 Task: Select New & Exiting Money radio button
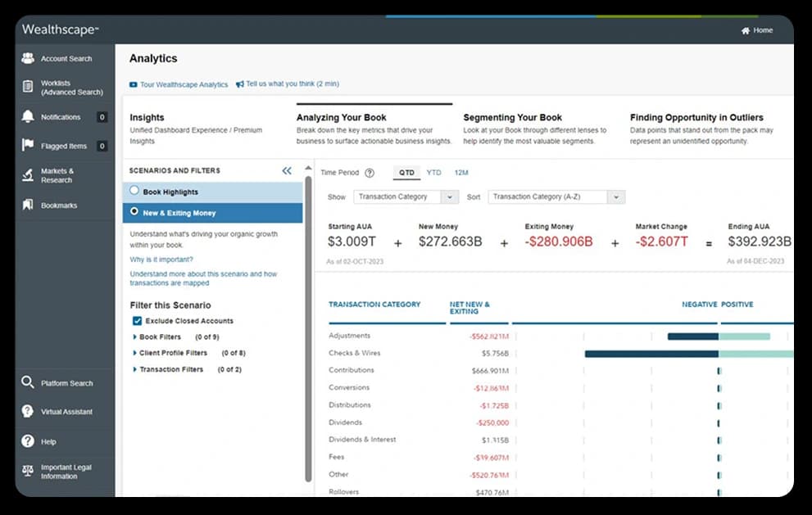click(134, 211)
